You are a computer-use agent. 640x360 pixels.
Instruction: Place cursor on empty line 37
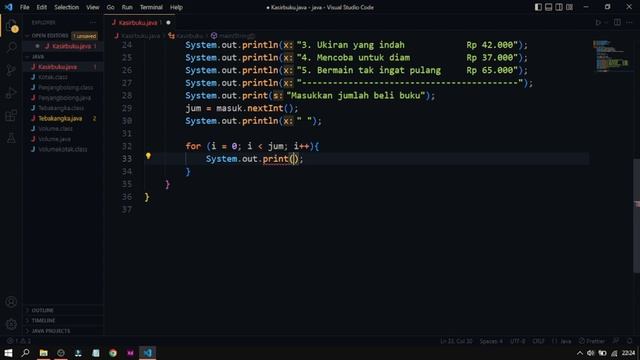[367, 209]
